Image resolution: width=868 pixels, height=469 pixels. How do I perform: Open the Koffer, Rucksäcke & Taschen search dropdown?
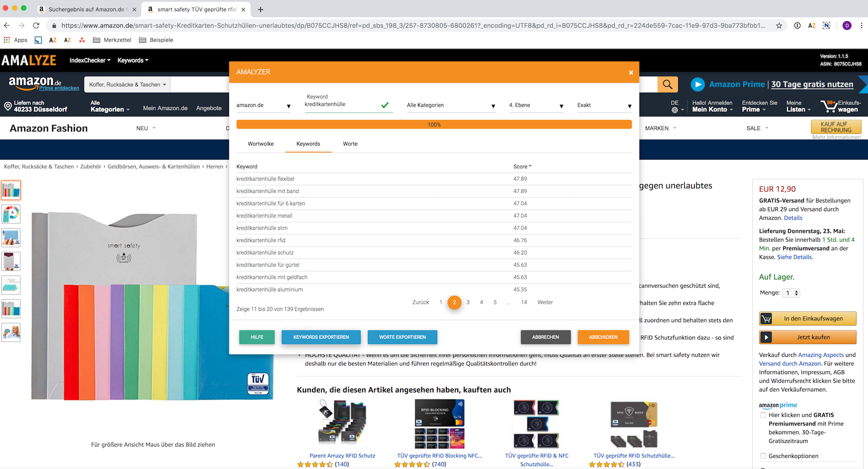pos(127,84)
